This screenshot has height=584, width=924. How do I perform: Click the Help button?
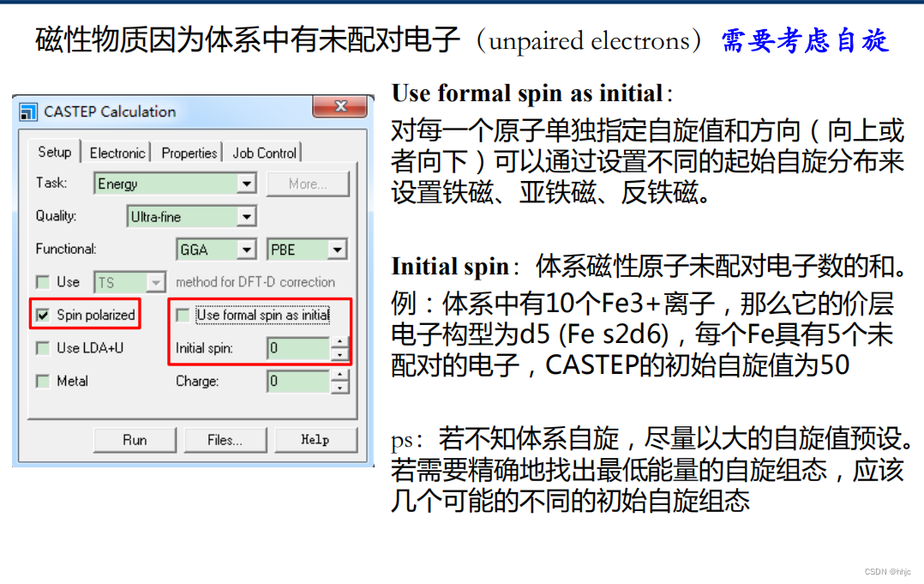[x=315, y=439]
